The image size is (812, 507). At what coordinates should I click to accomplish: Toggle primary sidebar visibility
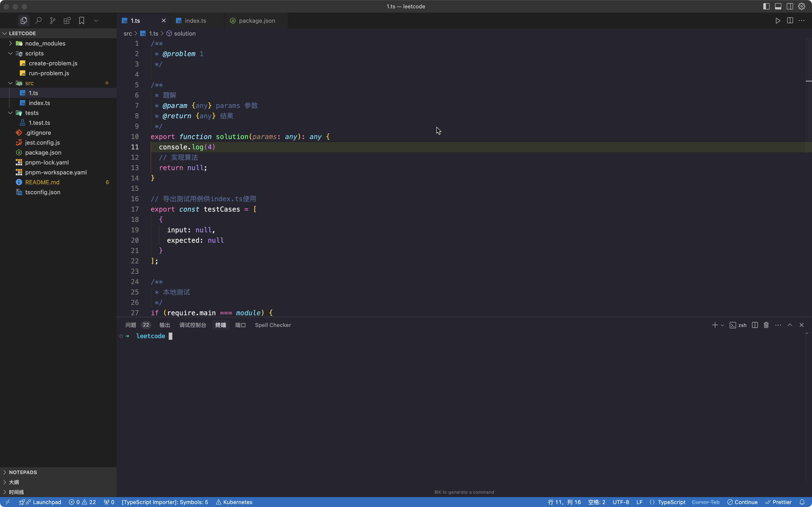[x=766, y=6]
